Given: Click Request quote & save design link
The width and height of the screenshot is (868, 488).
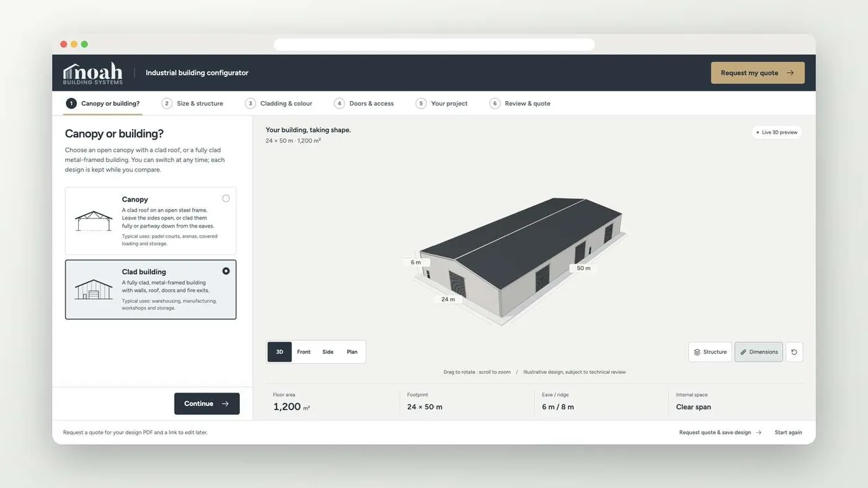Looking at the screenshot, I should (720, 432).
